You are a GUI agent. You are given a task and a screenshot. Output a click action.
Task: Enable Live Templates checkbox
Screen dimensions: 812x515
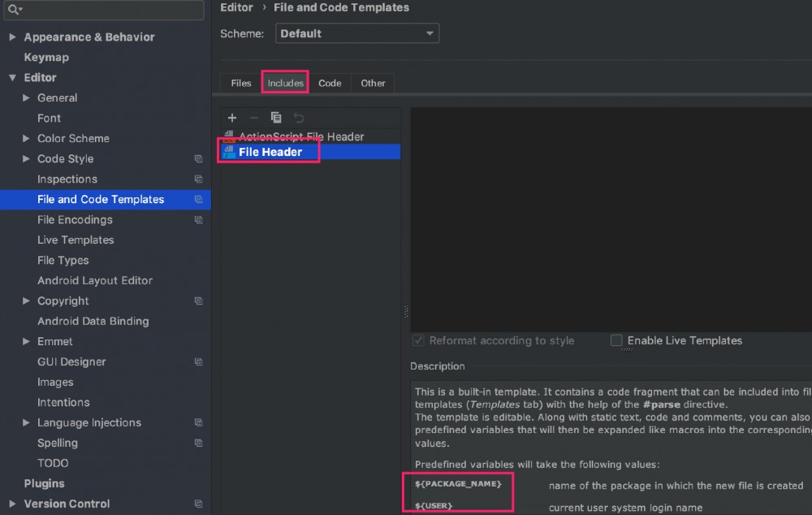click(x=616, y=341)
